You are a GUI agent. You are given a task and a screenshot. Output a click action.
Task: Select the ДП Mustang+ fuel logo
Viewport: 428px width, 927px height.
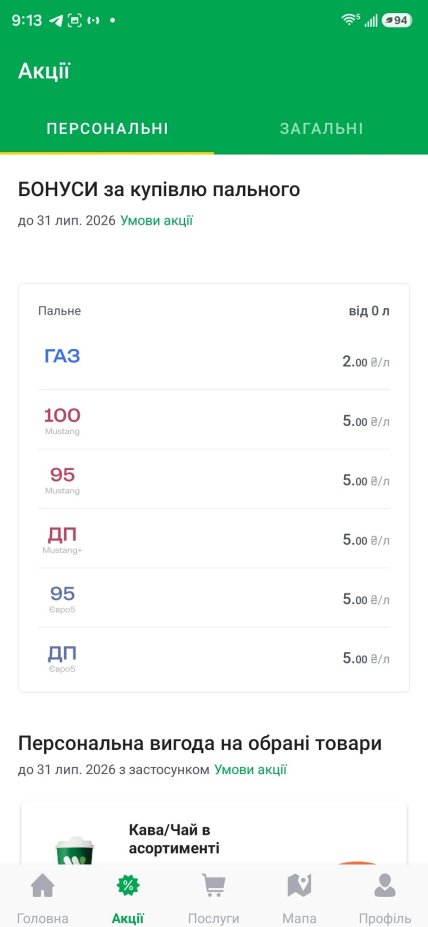tap(62, 539)
